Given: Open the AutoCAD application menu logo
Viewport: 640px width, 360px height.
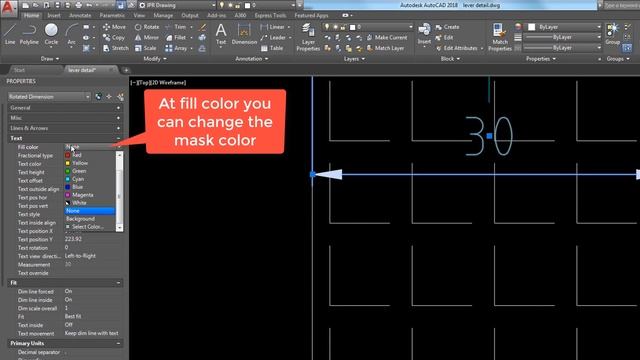Looking at the screenshot, I should 9,8.
